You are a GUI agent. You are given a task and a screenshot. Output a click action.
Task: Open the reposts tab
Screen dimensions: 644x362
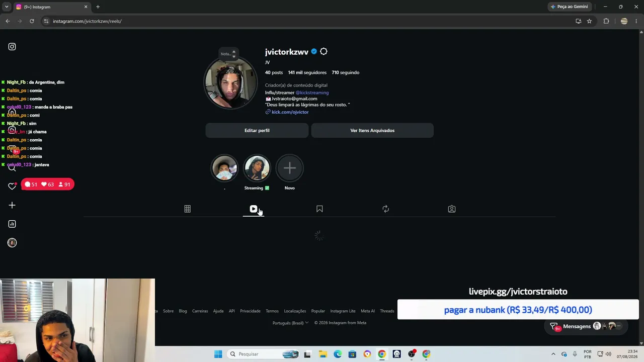click(x=385, y=209)
